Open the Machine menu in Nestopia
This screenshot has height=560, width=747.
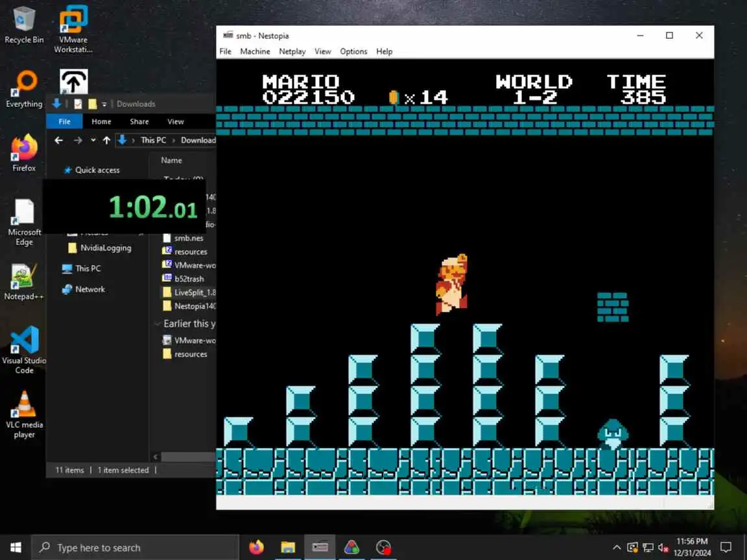coord(255,51)
